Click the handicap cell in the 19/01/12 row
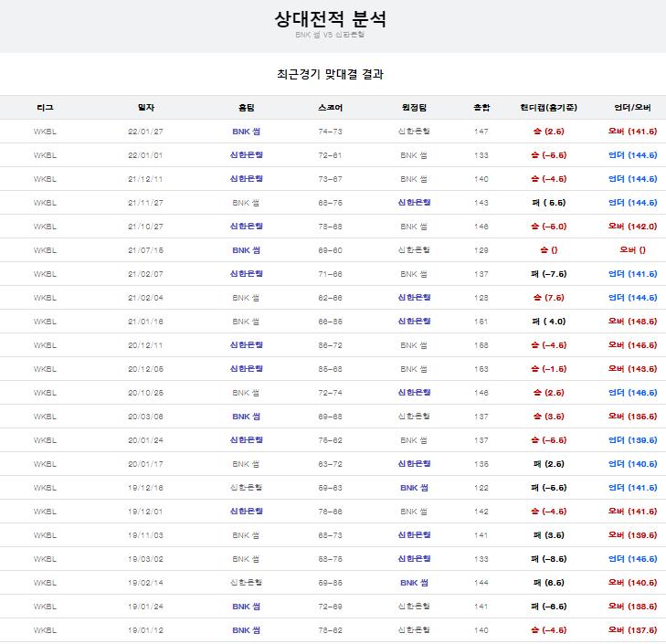 [x=548, y=630]
